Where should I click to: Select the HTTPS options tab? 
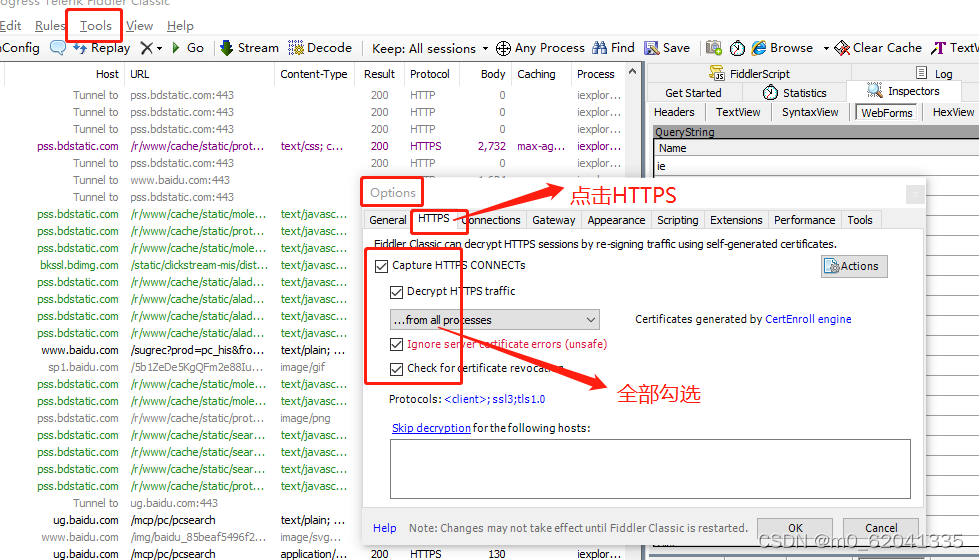point(433,219)
